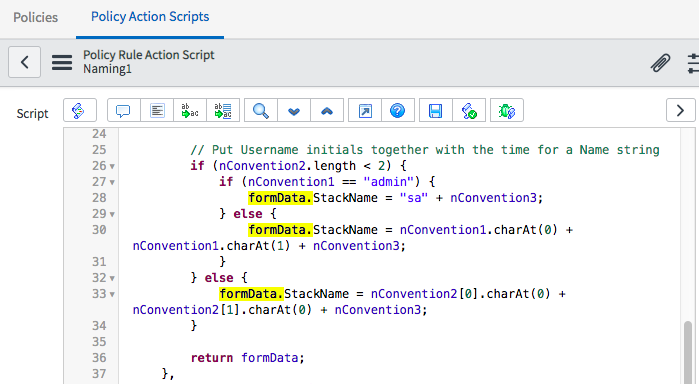699x386 pixels.
Task: Click highlighted formData on line 30
Action: 280,230
